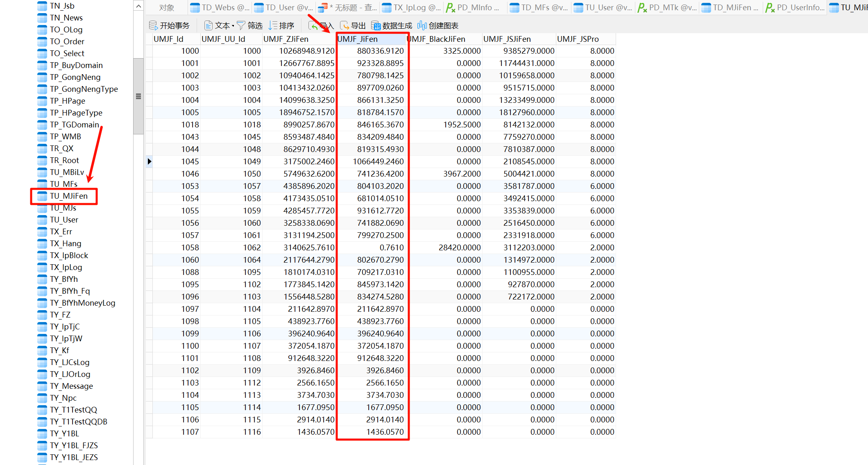Switch to the TX_IpLog tab
The width and height of the screenshot is (868, 465).
[412, 7]
